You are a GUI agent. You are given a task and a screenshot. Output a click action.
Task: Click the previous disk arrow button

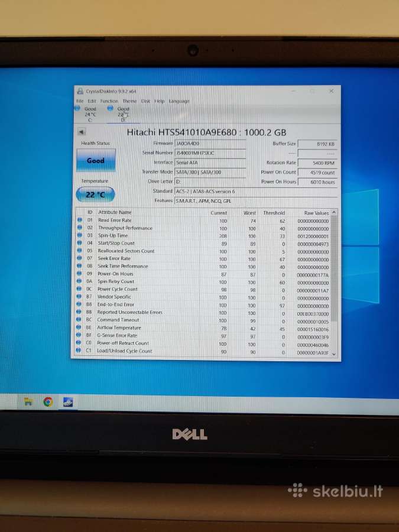[x=82, y=132]
